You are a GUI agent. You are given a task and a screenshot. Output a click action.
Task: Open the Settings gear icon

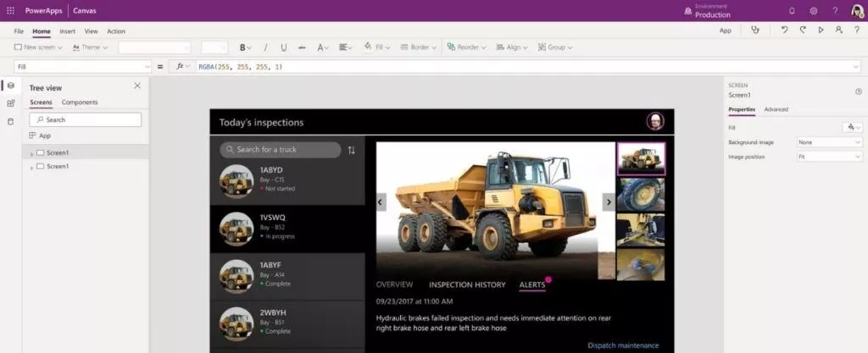click(x=813, y=11)
